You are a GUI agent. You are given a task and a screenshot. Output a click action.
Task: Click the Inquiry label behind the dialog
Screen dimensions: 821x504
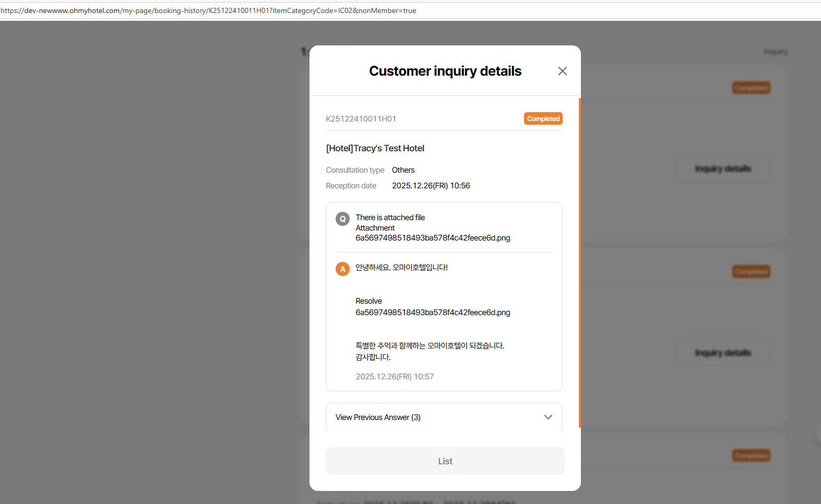coord(776,52)
